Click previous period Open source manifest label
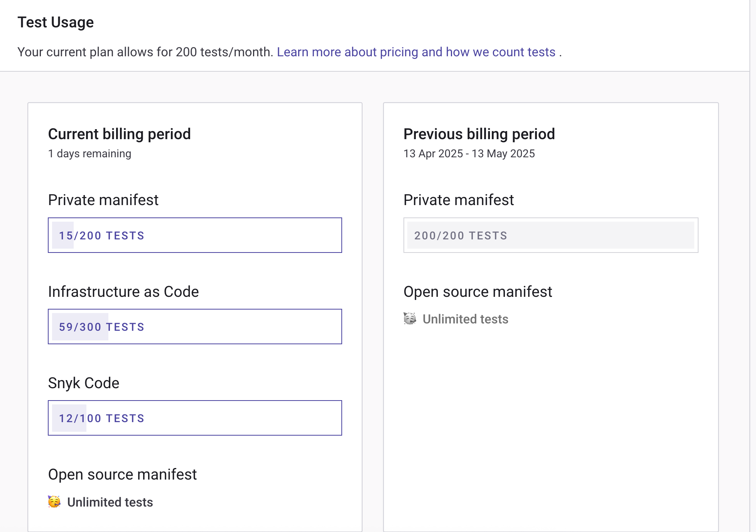This screenshot has width=756, height=532. [x=478, y=292]
